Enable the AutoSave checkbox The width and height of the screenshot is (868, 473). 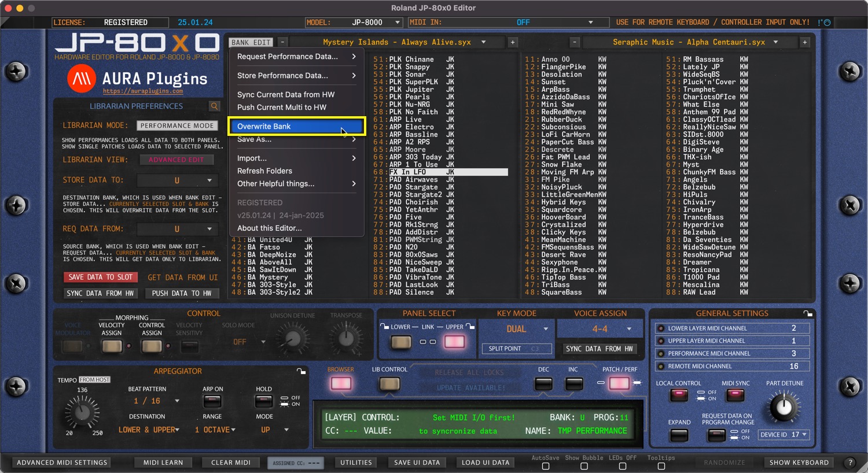coord(545,466)
